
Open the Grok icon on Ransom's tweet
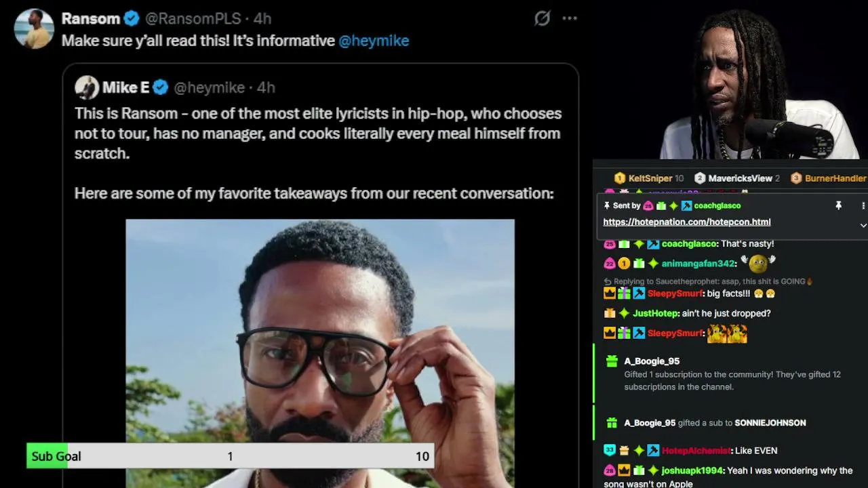[542, 18]
